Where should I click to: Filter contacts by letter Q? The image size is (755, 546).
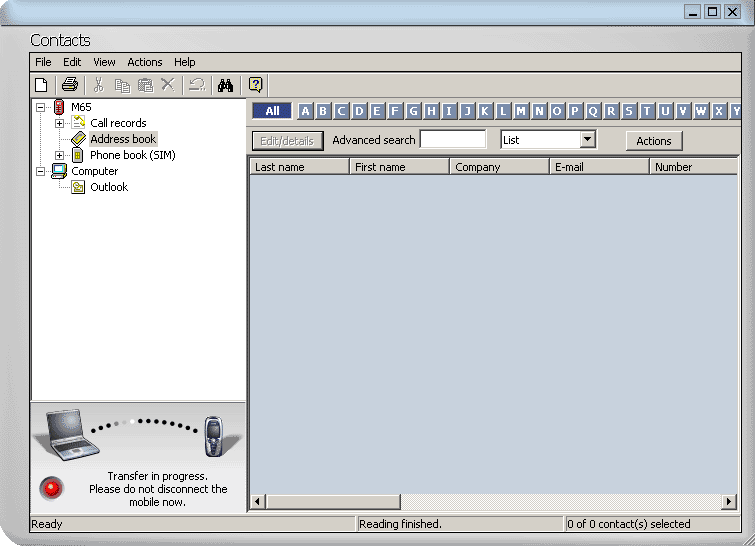[593, 111]
